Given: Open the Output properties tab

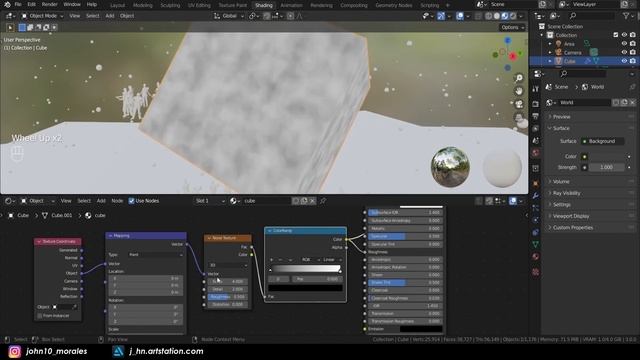Looking at the screenshot, I should 536,116.
